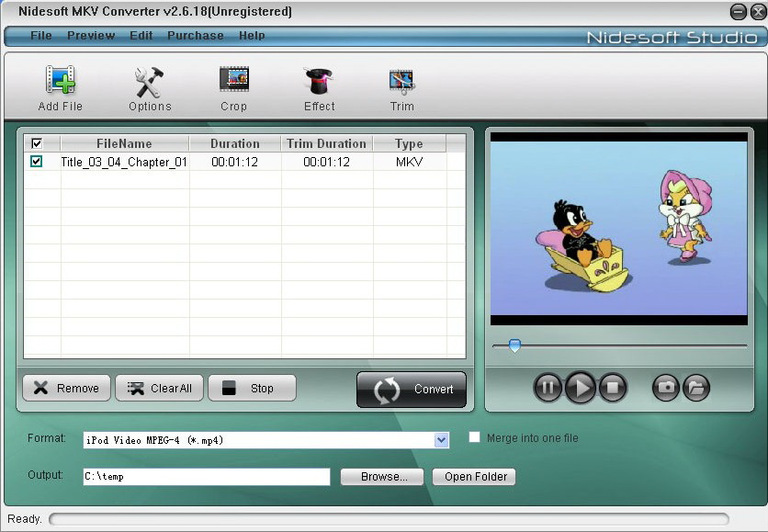Screen dimensions: 768x532
Task: Click iPod Video MPEG-4 format combo box
Action: (266, 440)
